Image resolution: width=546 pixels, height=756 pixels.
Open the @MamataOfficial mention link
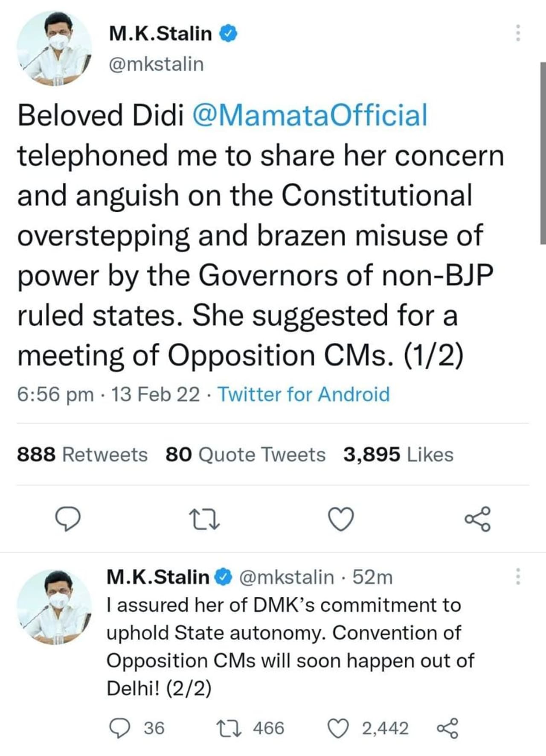(x=310, y=115)
